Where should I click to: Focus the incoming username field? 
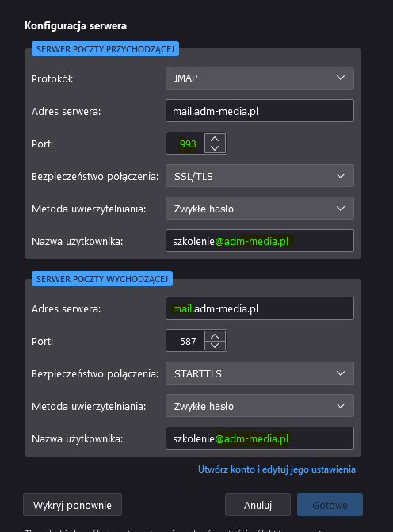[260, 241]
